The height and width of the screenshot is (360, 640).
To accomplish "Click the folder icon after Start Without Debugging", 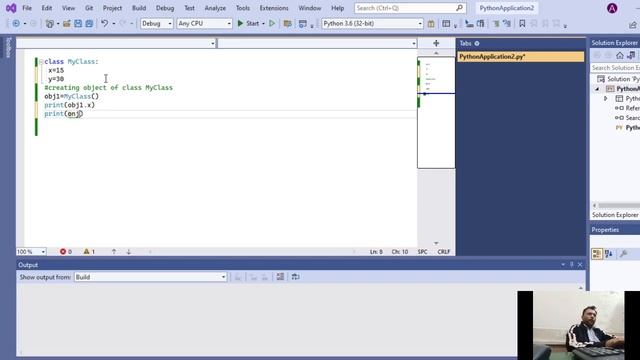I will point(287,24).
